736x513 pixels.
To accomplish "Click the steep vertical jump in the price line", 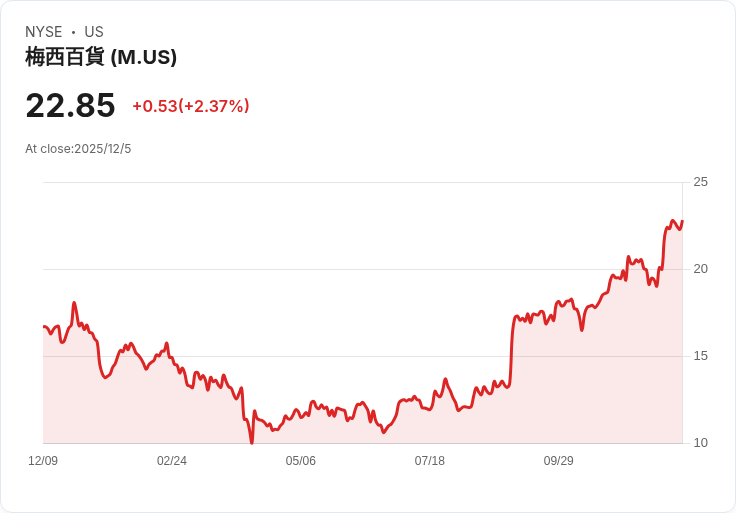I will [x=511, y=350].
